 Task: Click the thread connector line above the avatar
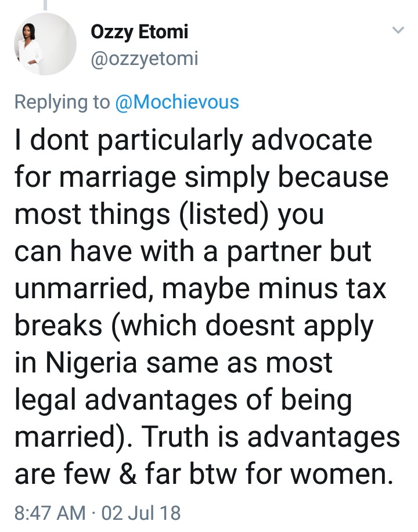pyautogui.click(x=45, y=5)
